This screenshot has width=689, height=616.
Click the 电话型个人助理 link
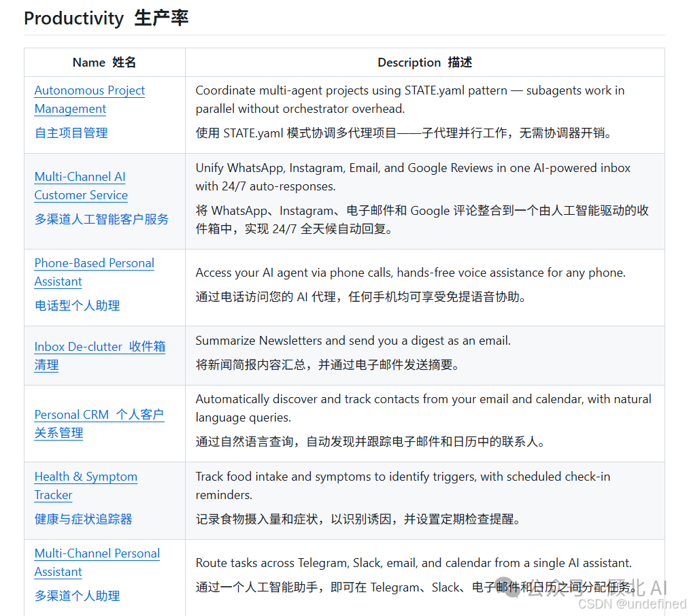(77, 305)
